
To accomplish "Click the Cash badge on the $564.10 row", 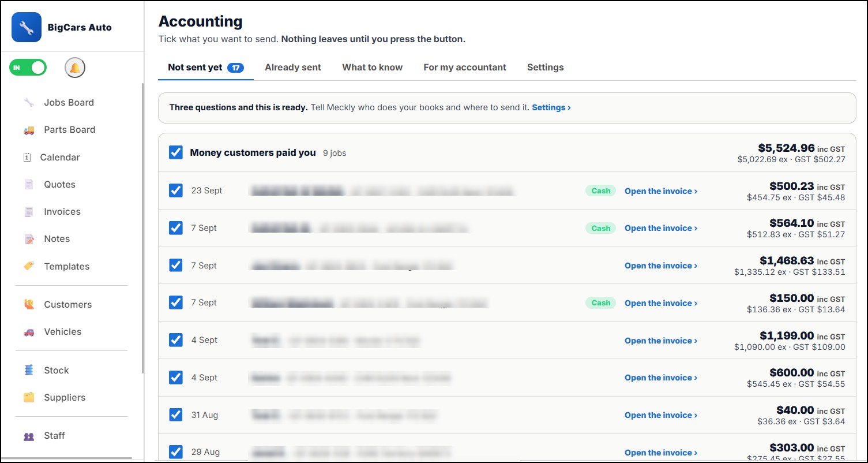I will [601, 228].
